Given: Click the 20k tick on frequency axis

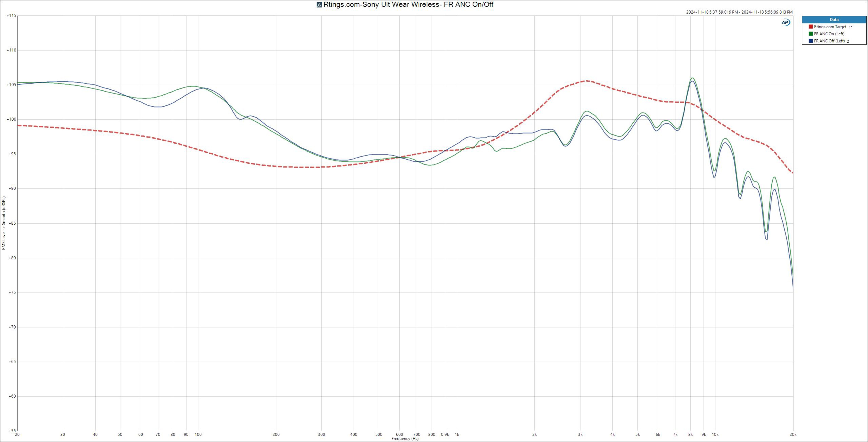Looking at the screenshot, I should point(793,435).
